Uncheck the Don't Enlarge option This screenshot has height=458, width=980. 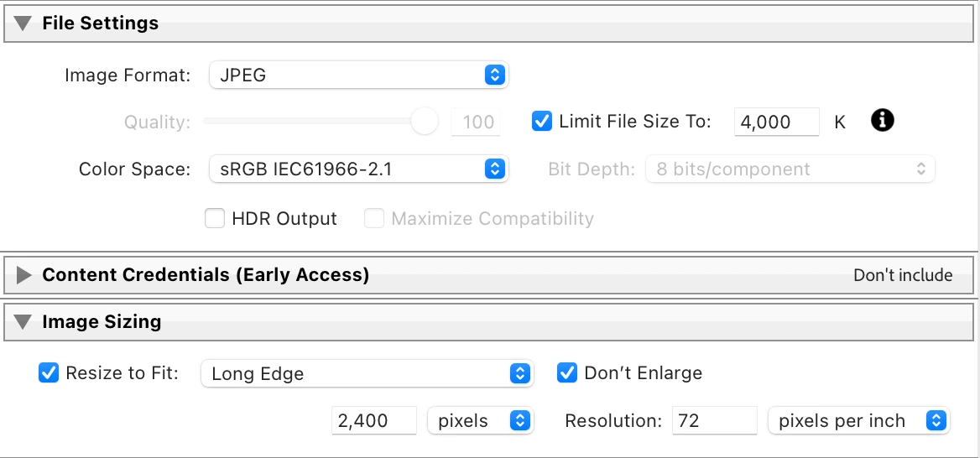click(567, 373)
